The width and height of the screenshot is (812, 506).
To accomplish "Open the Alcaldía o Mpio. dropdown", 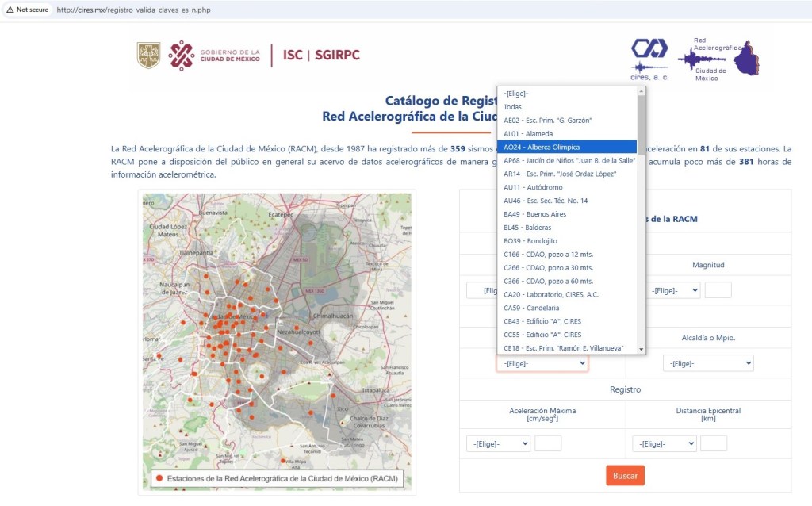I will [707, 363].
